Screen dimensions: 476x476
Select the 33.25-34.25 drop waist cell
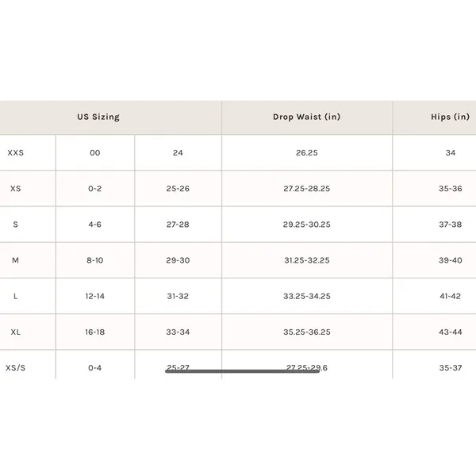307,296
